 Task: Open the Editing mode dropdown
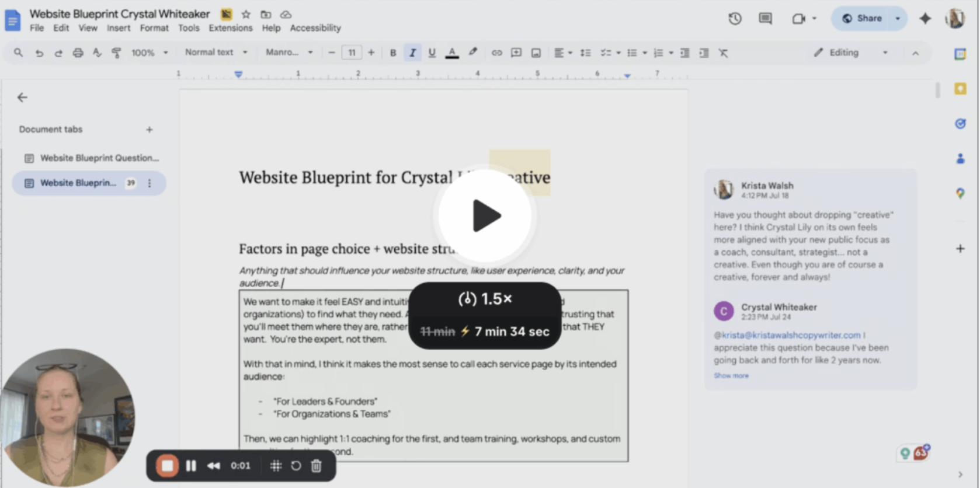(x=851, y=53)
